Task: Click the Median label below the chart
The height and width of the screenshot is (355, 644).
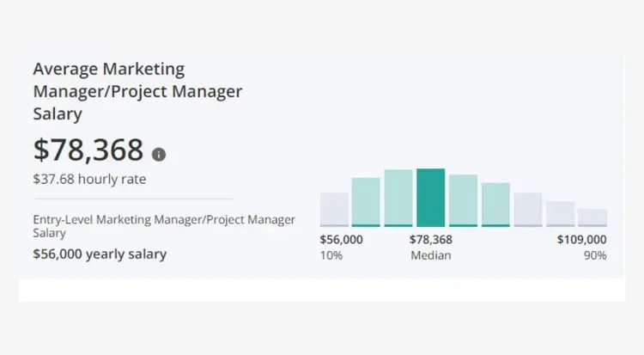Action: click(x=430, y=255)
